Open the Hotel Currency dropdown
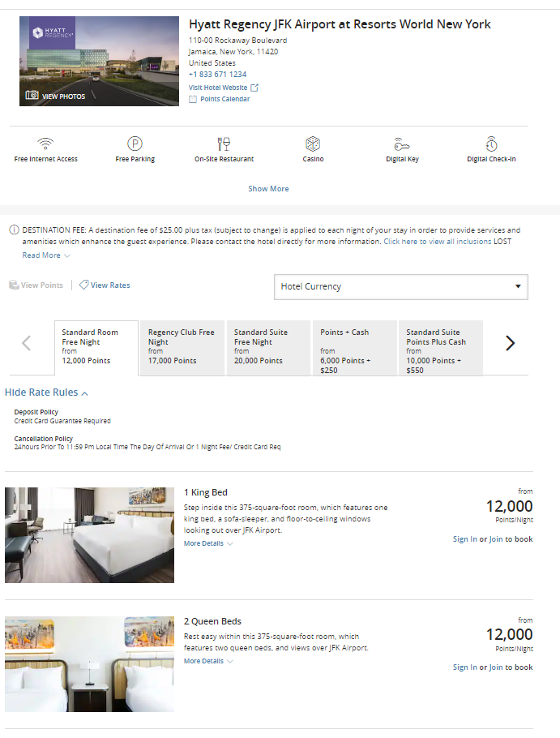The height and width of the screenshot is (738, 560). [x=401, y=286]
